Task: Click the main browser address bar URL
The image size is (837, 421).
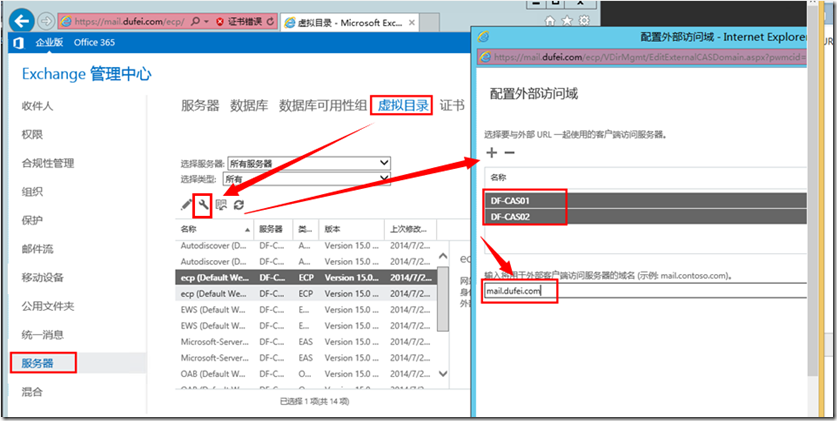Action: (x=128, y=22)
